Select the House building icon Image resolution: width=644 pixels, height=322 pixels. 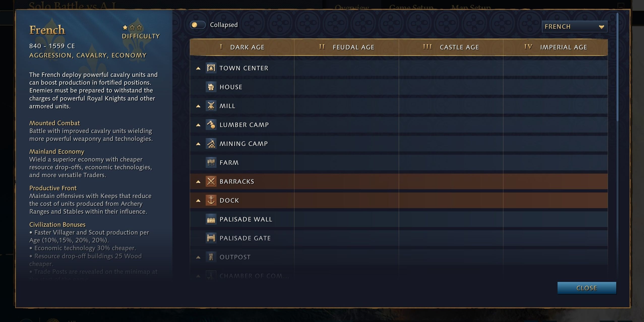[x=211, y=87]
